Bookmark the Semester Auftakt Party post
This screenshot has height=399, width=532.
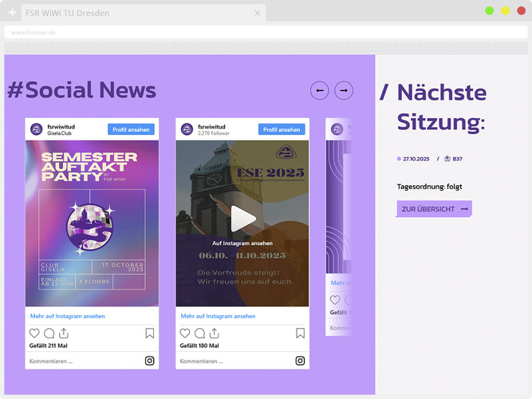(x=150, y=333)
